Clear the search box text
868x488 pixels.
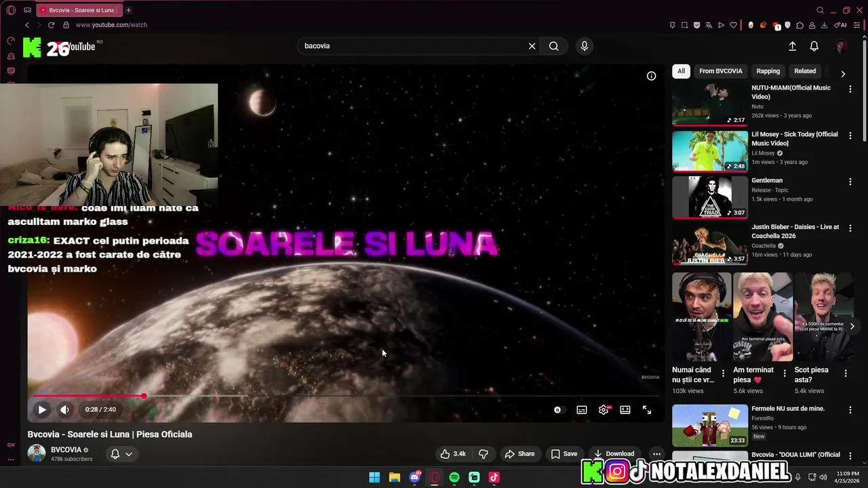pos(532,46)
